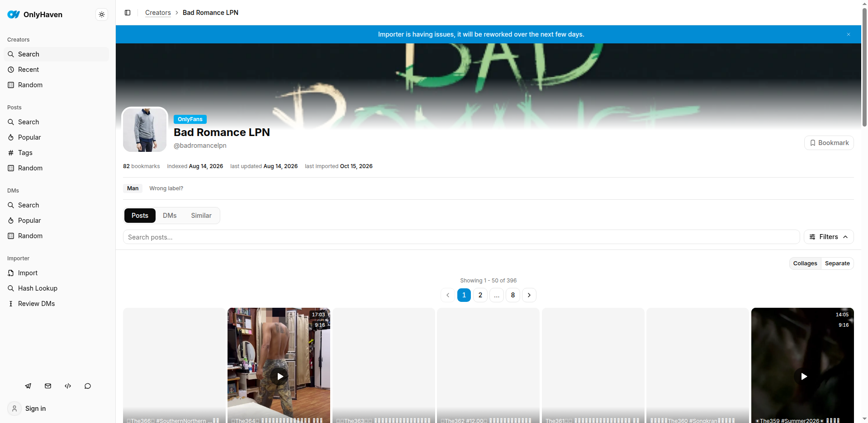Go to next page arrow

pyautogui.click(x=529, y=295)
